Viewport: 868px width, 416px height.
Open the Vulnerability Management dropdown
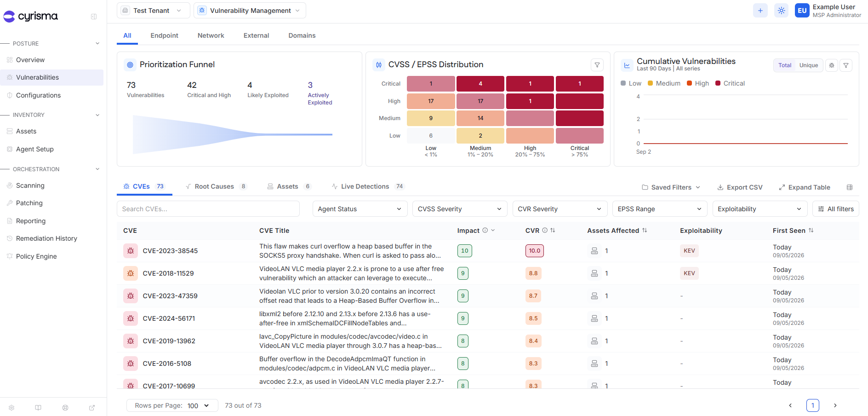click(x=250, y=11)
